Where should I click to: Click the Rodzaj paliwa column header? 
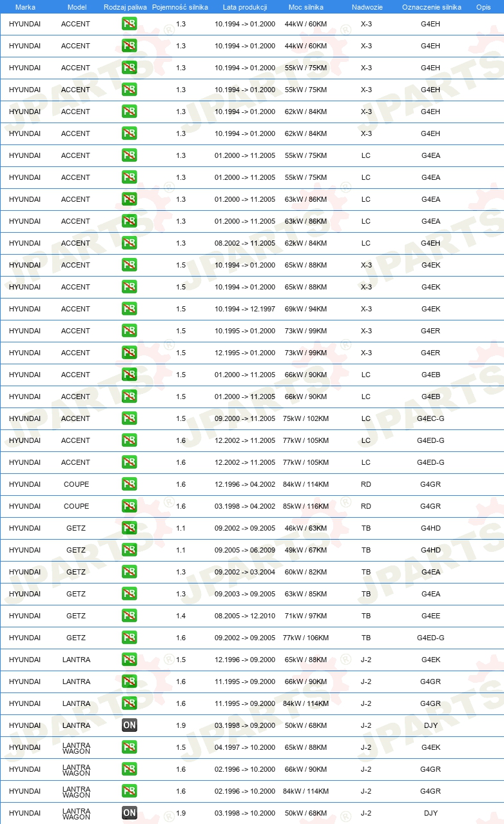[x=125, y=7]
